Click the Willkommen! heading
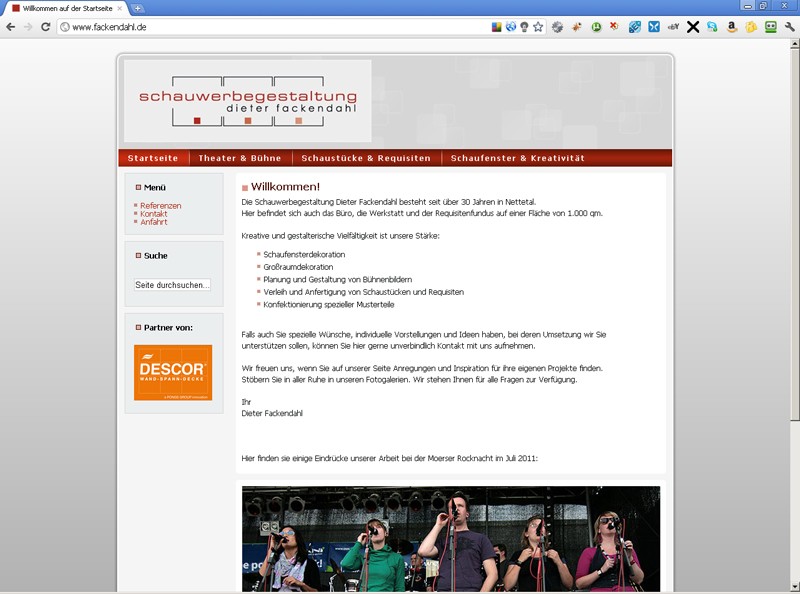This screenshot has width=800, height=594. [285, 187]
